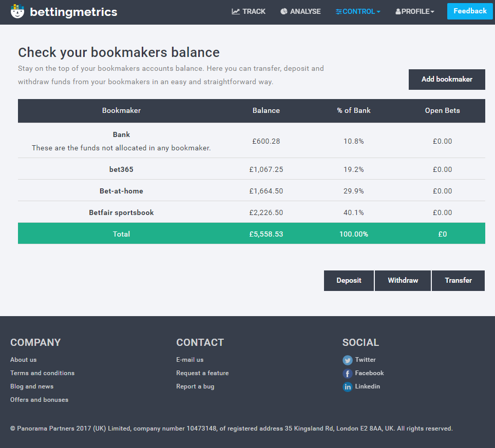Click Request a feature link
Image resolution: width=495 pixels, height=448 pixels.
(x=202, y=373)
